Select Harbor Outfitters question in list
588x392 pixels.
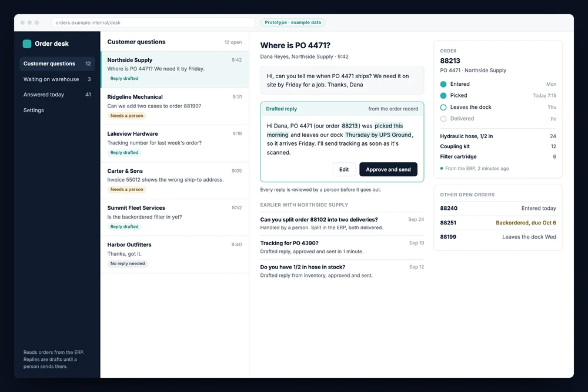[x=175, y=254]
